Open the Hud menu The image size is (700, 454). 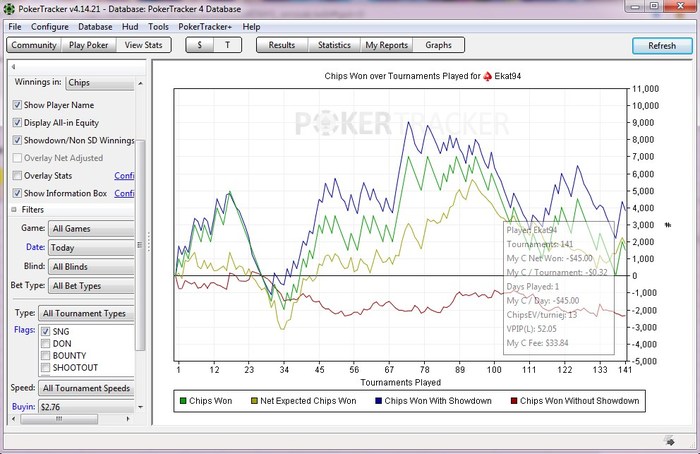(130, 27)
